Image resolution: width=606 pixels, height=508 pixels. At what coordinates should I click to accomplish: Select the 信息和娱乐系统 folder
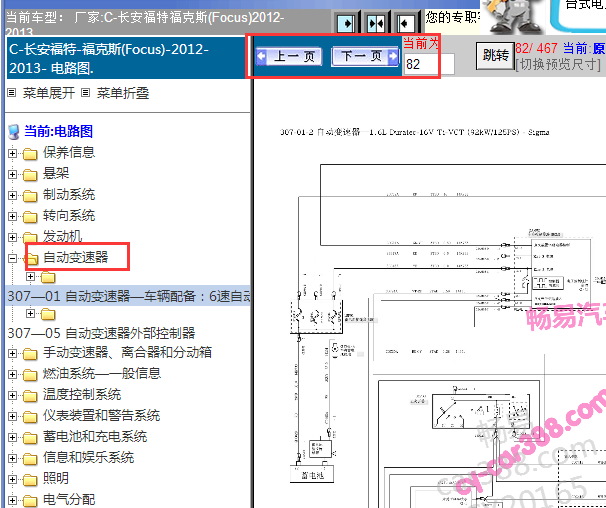point(88,457)
